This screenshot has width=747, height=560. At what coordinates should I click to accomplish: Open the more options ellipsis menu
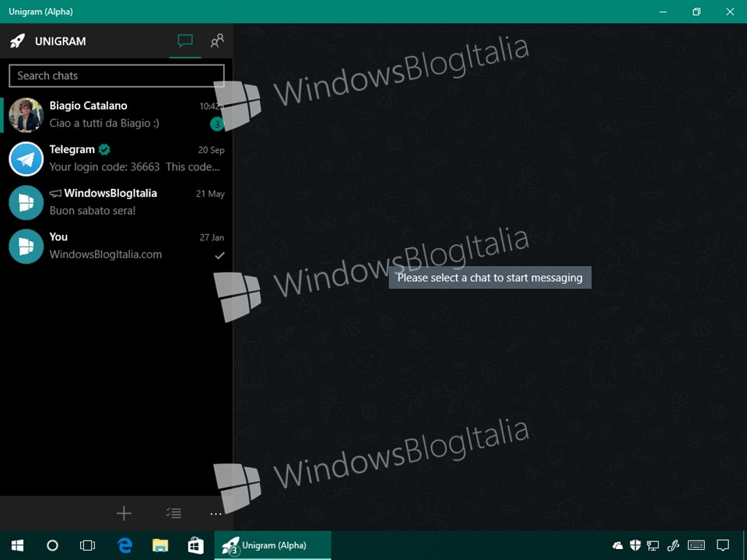[216, 514]
